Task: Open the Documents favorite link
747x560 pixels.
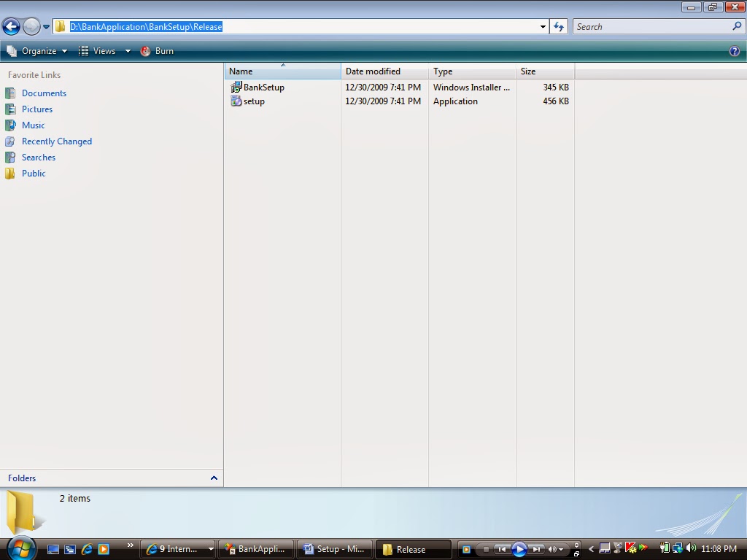Action: 44,93
